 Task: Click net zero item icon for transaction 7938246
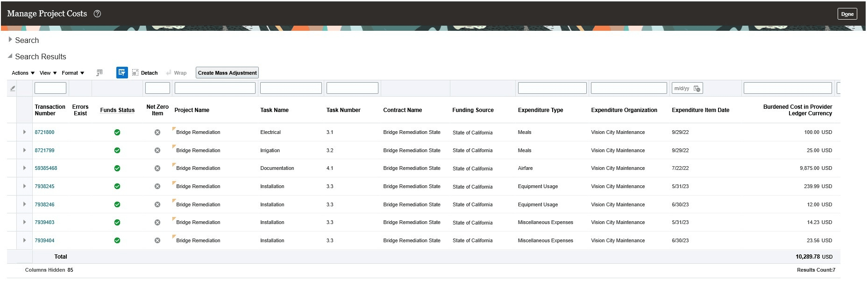(157, 204)
